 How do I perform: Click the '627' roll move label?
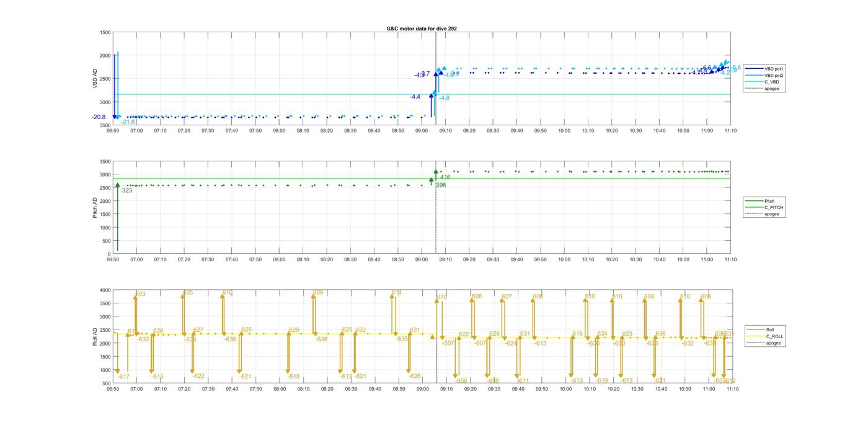pyautogui.click(x=198, y=330)
